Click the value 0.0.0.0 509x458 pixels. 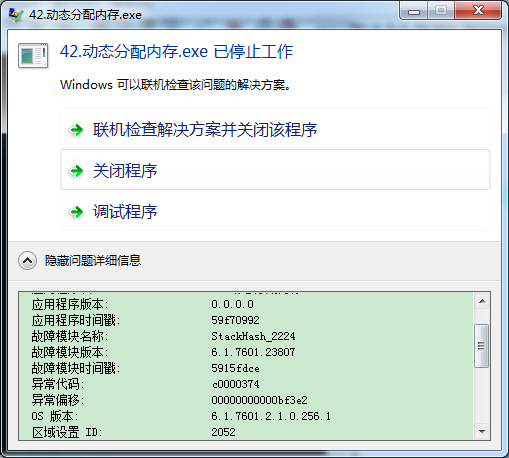[232, 304]
